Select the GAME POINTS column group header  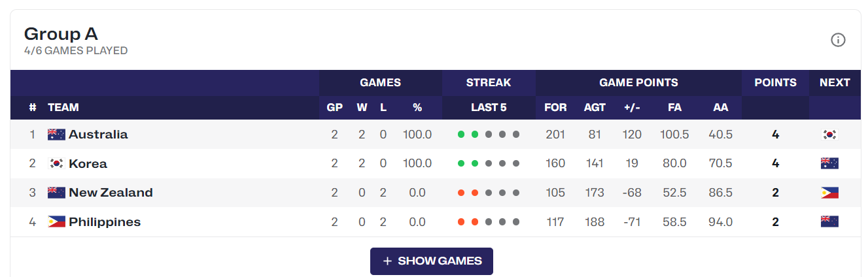pyautogui.click(x=638, y=83)
